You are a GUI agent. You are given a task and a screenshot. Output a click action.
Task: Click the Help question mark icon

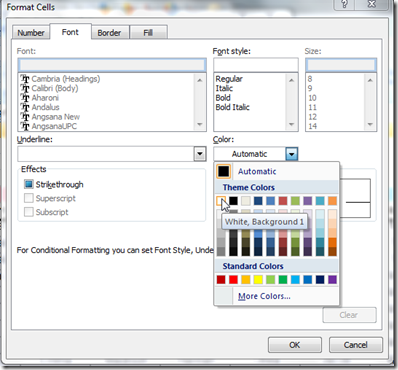[x=344, y=4]
